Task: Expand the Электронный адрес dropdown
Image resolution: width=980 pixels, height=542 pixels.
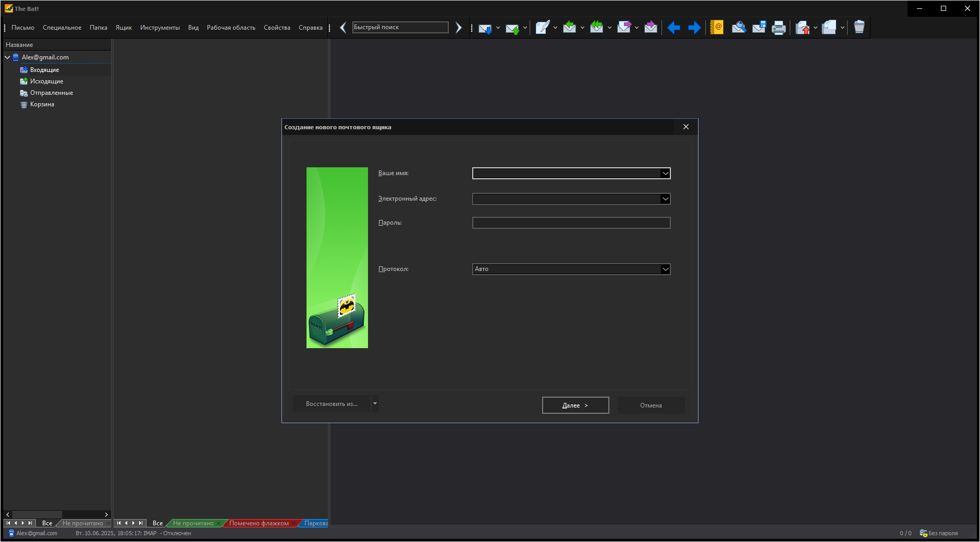Action: pyautogui.click(x=665, y=199)
